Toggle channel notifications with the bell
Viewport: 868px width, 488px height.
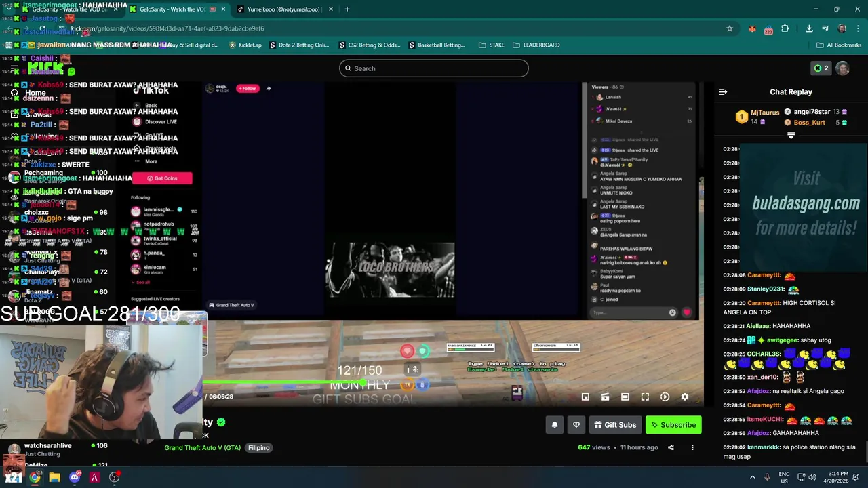tap(554, 425)
